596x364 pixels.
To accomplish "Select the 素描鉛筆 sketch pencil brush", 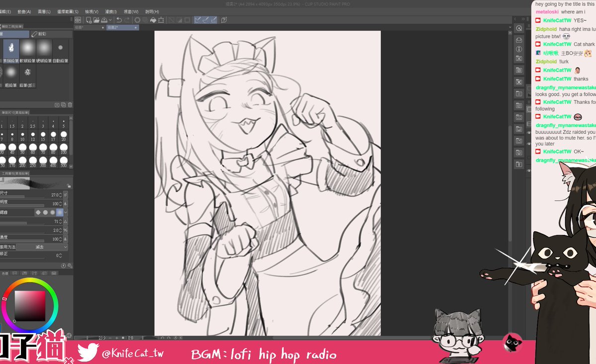I will (x=11, y=51).
